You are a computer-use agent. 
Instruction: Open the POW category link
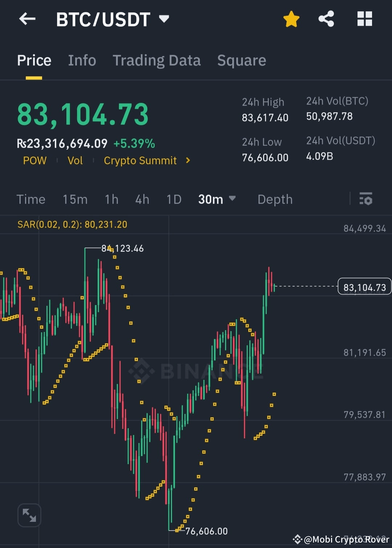click(35, 160)
